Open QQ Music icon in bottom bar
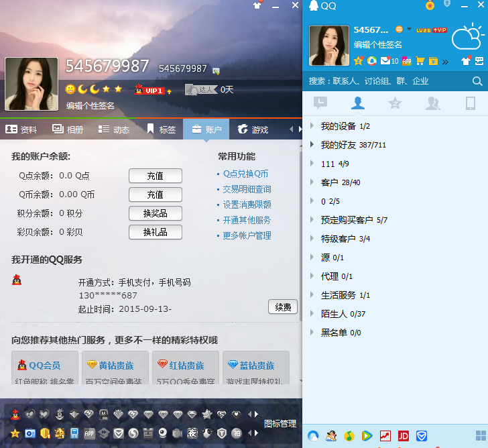This screenshot has width=488, height=448. 349,436
